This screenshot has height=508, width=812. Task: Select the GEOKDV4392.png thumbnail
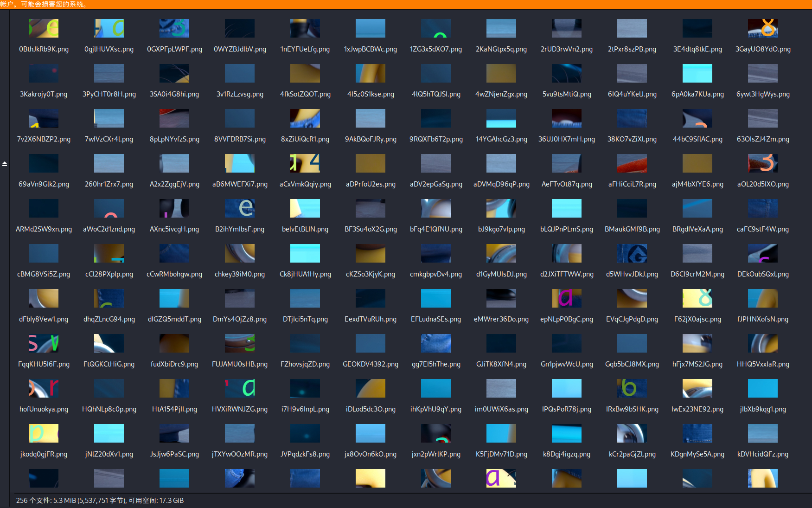coord(370,343)
